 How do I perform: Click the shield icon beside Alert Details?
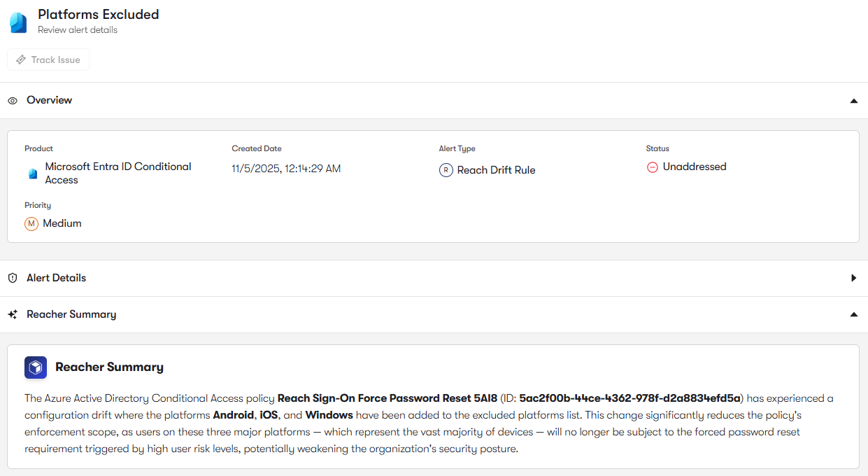tap(13, 278)
